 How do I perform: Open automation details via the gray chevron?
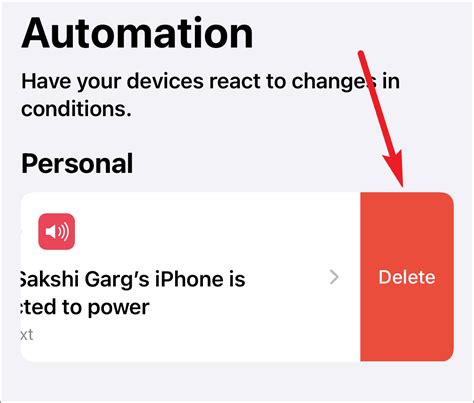334,277
